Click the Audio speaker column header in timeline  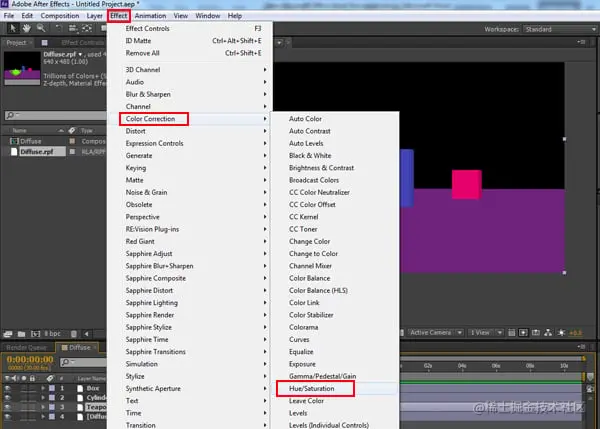[15, 378]
